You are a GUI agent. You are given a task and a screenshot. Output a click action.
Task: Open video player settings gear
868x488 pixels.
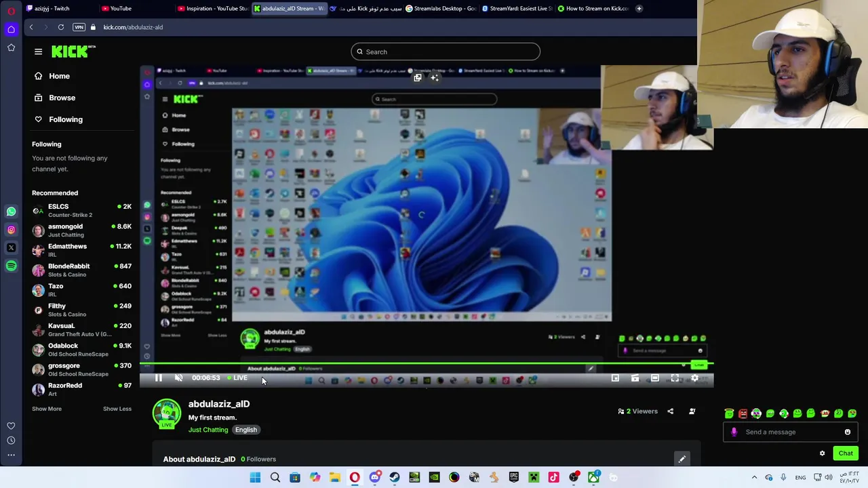[694, 378]
